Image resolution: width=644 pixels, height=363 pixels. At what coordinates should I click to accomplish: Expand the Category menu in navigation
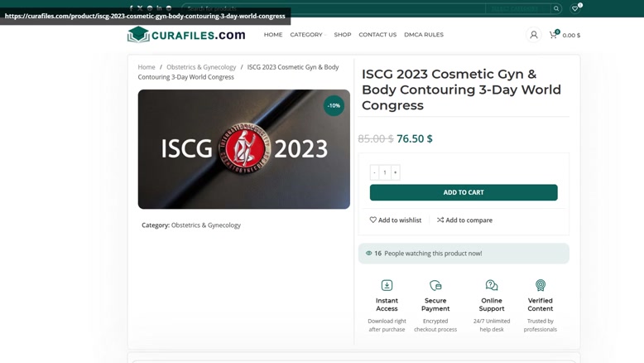(308, 35)
